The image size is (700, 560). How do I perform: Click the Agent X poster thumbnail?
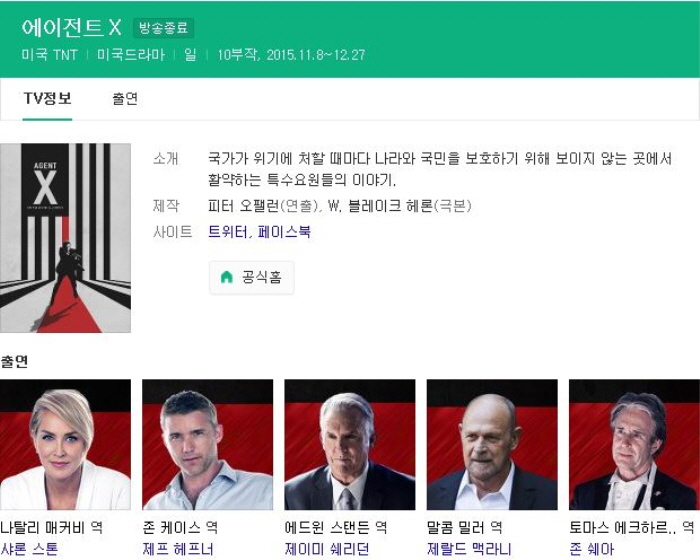pos(65,238)
